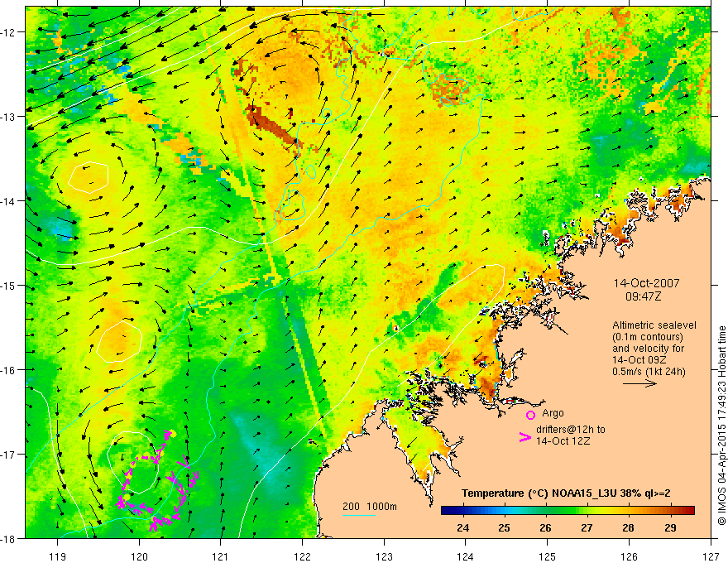Click the longitude axis label "124"

(466, 556)
